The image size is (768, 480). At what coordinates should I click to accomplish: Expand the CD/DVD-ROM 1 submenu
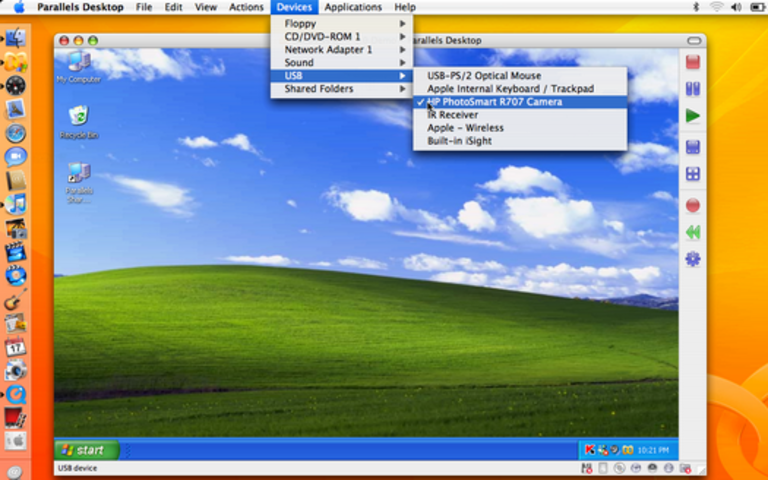(x=341, y=37)
